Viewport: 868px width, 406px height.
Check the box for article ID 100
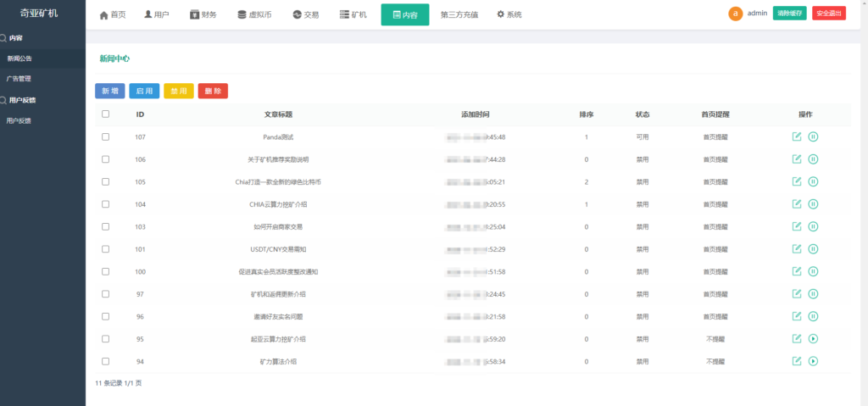(x=105, y=271)
